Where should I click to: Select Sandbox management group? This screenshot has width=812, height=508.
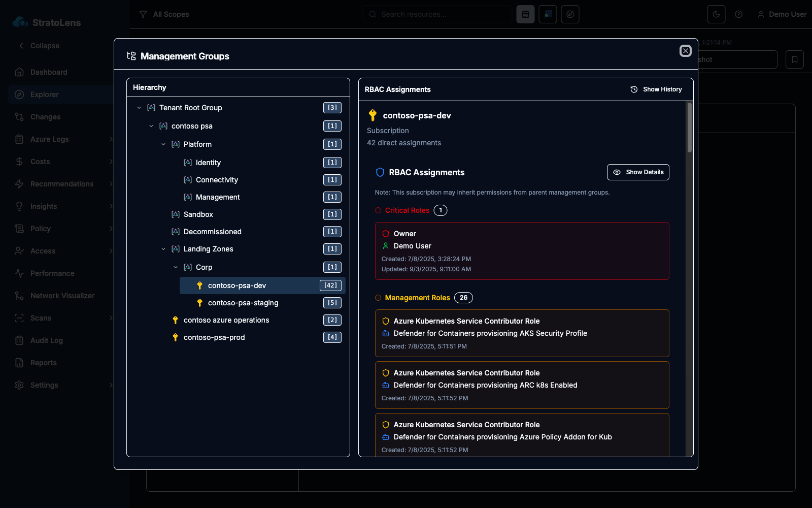click(256, 214)
